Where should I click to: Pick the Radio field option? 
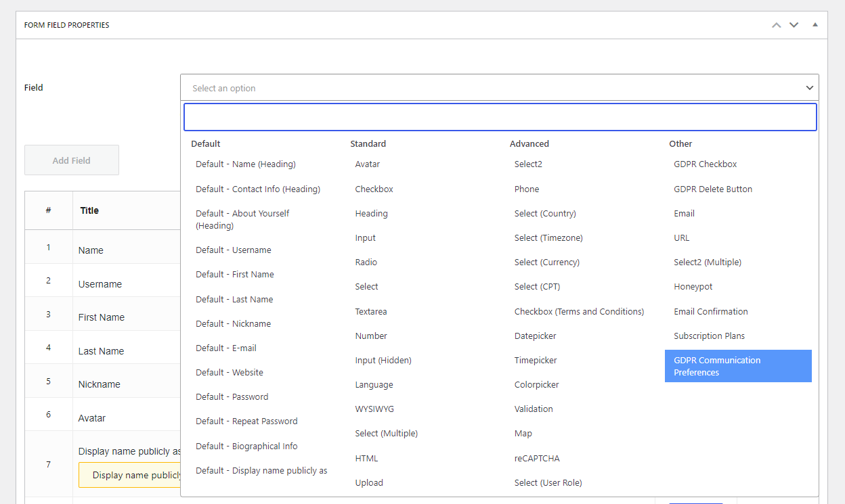[x=366, y=262]
